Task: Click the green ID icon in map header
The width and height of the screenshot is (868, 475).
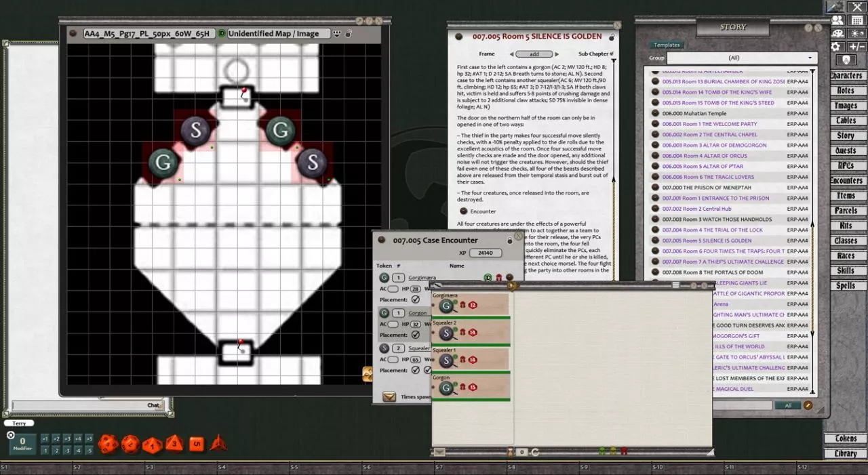Action: click(222, 33)
